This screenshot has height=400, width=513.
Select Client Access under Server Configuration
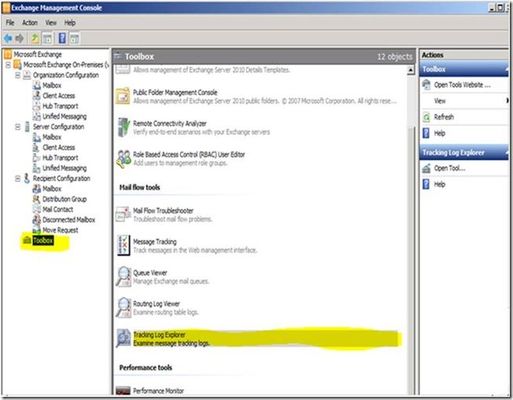pos(59,147)
